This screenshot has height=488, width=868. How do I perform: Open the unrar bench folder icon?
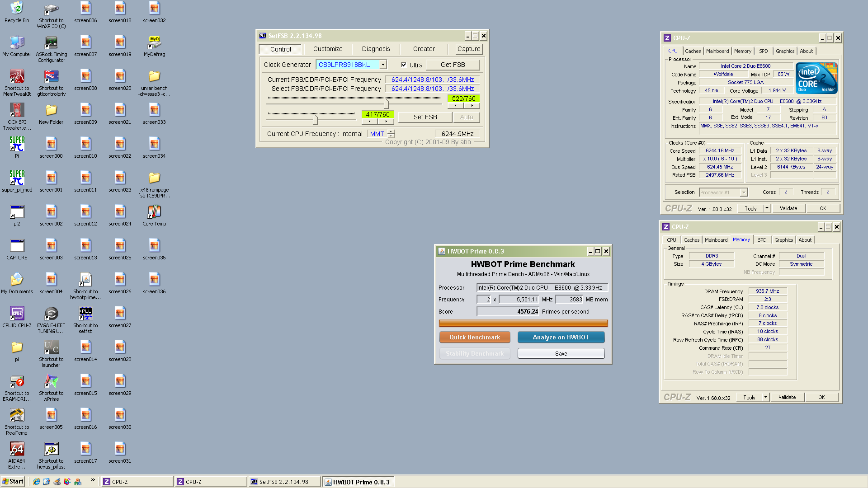pyautogui.click(x=154, y=83)
